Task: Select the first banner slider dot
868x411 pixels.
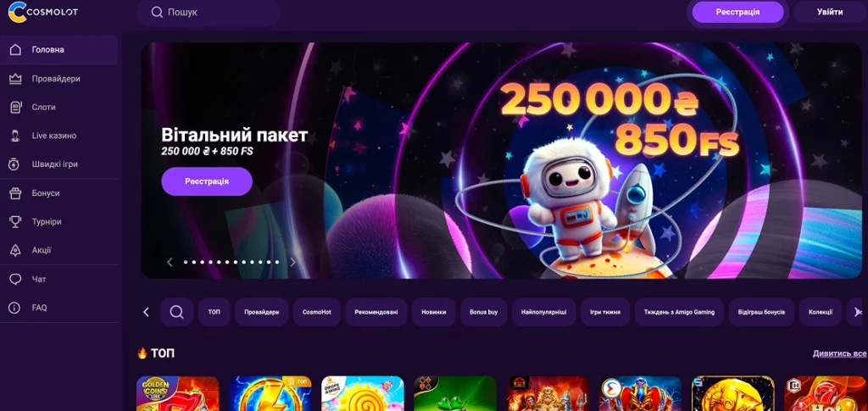Action: coord(186,262)
